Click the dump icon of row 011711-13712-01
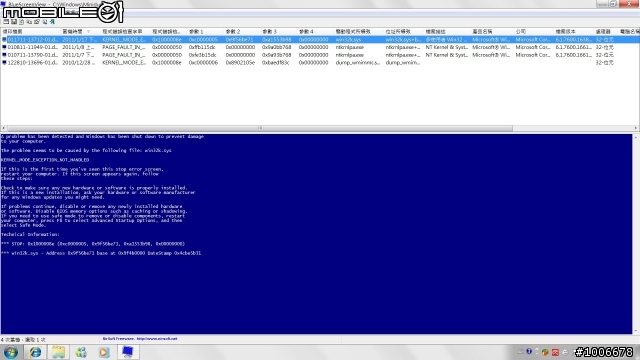The width and height of the screenshot is (640, 360). click(4, 40)
